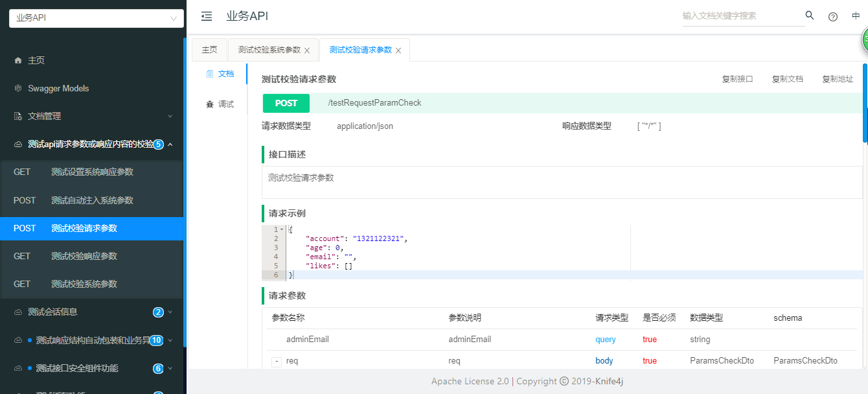This screenshot has height=394, width=868.
Task: Click the Swagger Models cube icon
Action: coord(18,88)
